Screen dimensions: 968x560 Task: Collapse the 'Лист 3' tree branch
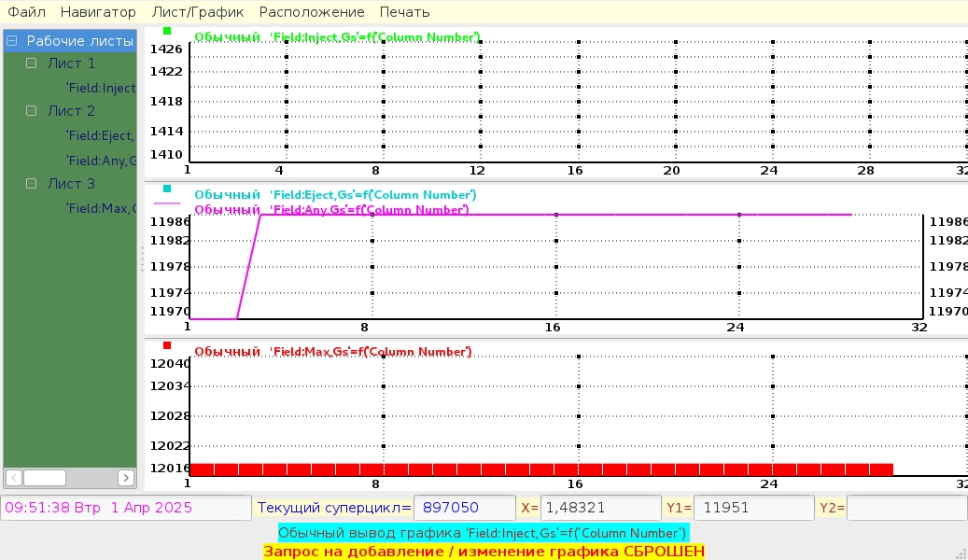pyautogui.click(x=32, y=184)
